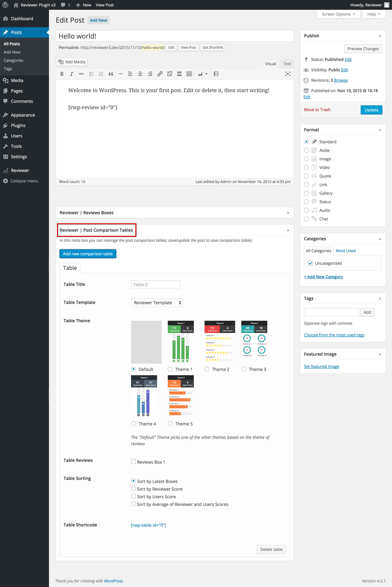Collapse the Categories box

[380, 239]
